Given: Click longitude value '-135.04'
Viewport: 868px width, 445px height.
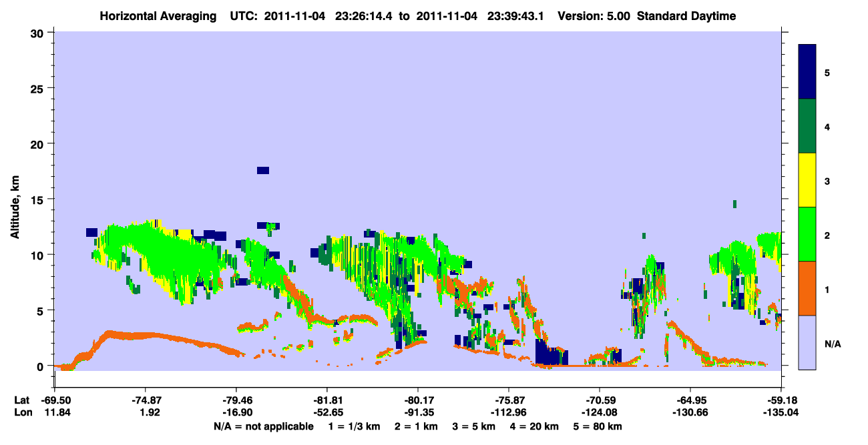Looking at the screenshot, I should [781, 412].
